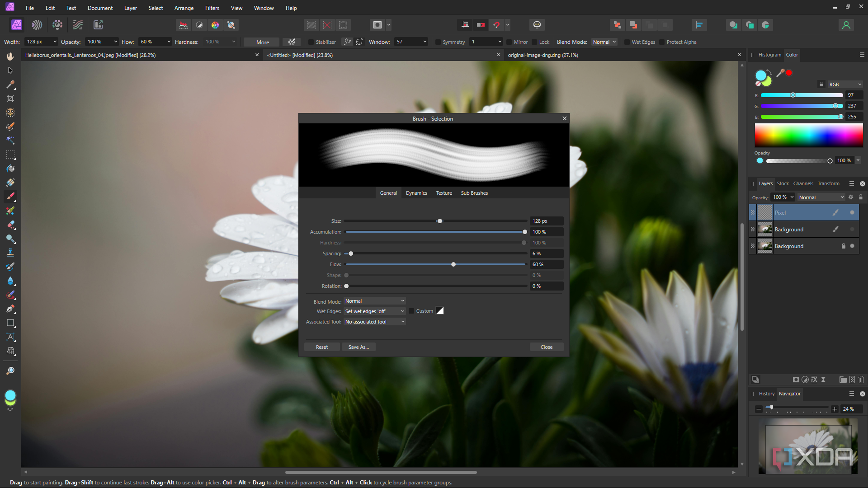The image size is (868, 488).
Task: Click the Reset button
Action: (x=322, y=347)
